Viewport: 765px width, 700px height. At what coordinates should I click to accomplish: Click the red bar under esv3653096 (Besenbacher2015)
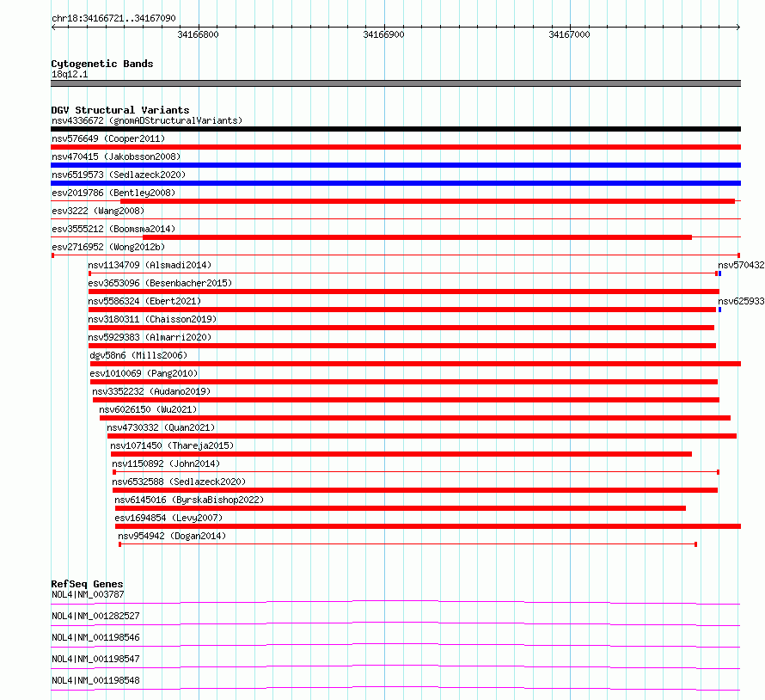coord(403,292)
